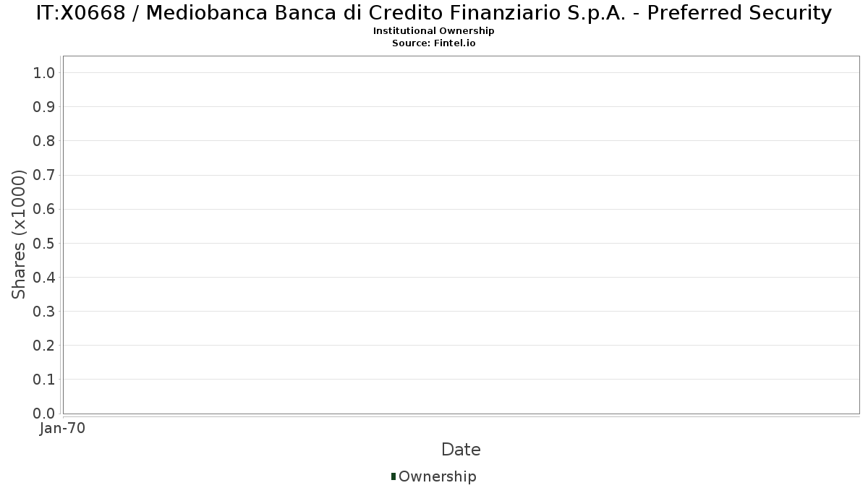868x488 pixels.
Task: Click the Shares (x1000) axis title
Action: click(19, 234)
